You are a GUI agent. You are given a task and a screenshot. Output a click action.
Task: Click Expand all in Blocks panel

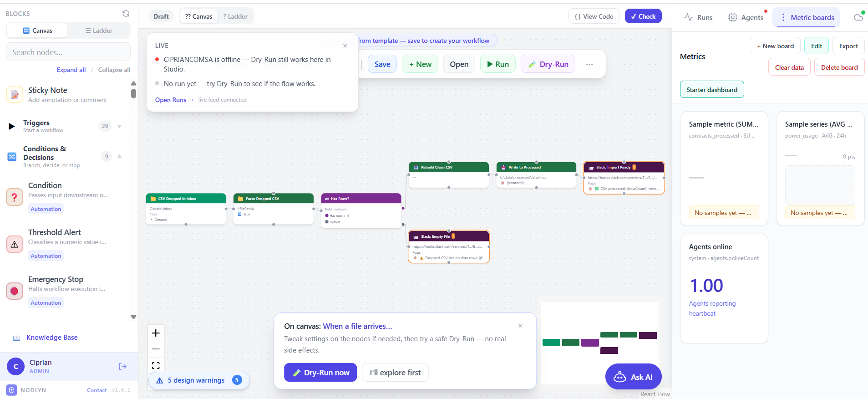71,70
